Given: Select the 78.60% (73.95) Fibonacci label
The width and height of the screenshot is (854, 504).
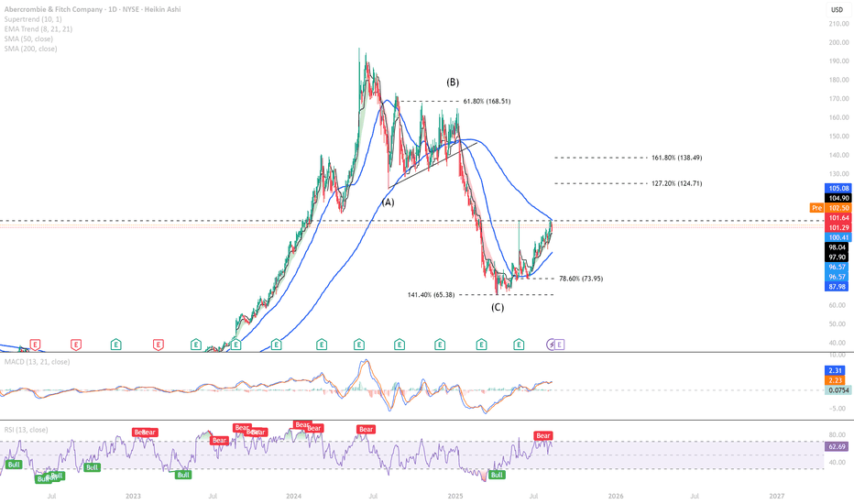Looking at the screenshot, I should tap(581, 279).
